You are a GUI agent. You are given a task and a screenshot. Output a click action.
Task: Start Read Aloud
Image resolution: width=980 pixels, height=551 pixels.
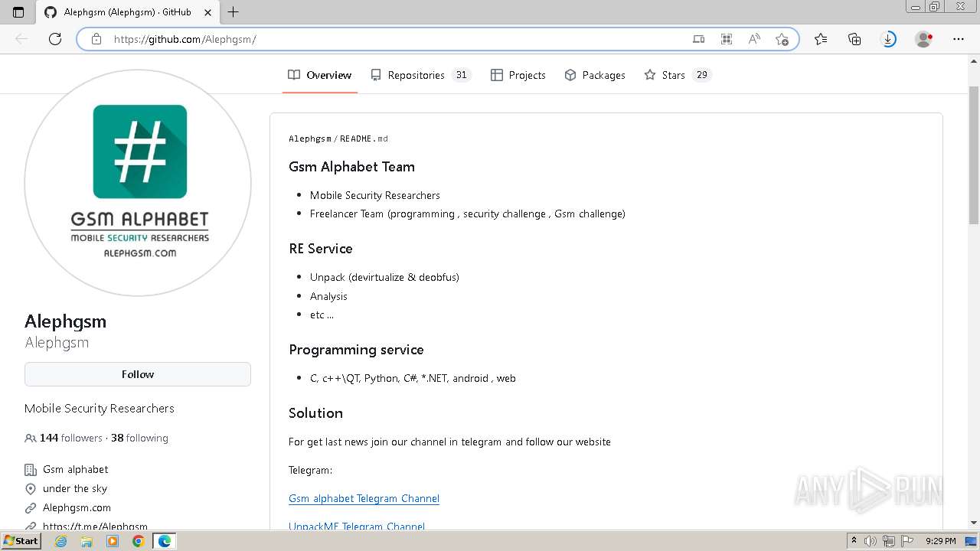(754, 39)
